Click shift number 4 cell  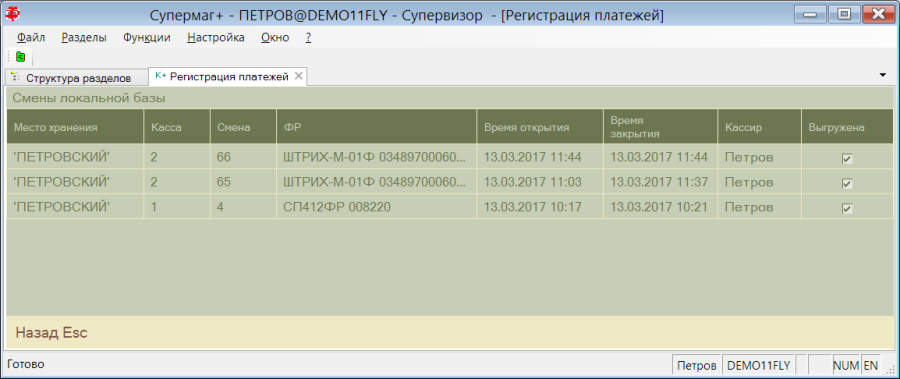[x=243, y=207]
